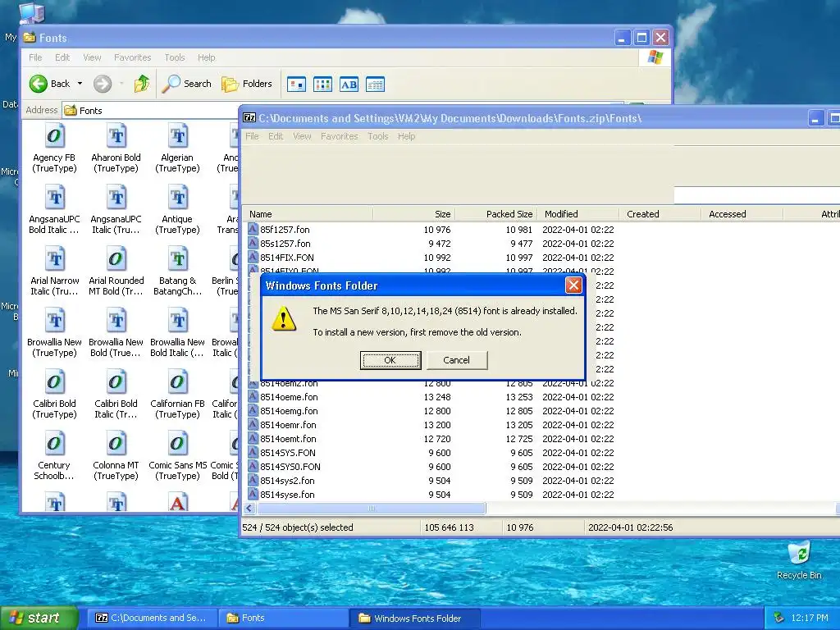Click the Created column header

click(x=660, y=214)
